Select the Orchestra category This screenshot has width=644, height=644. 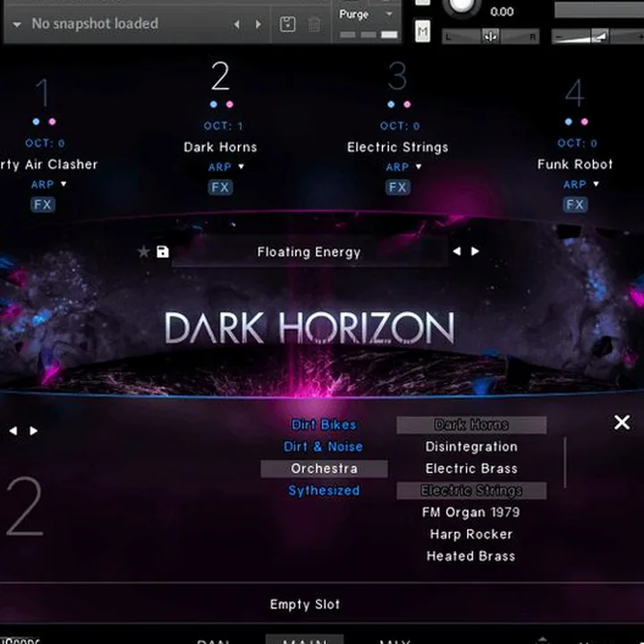(324, 469)
